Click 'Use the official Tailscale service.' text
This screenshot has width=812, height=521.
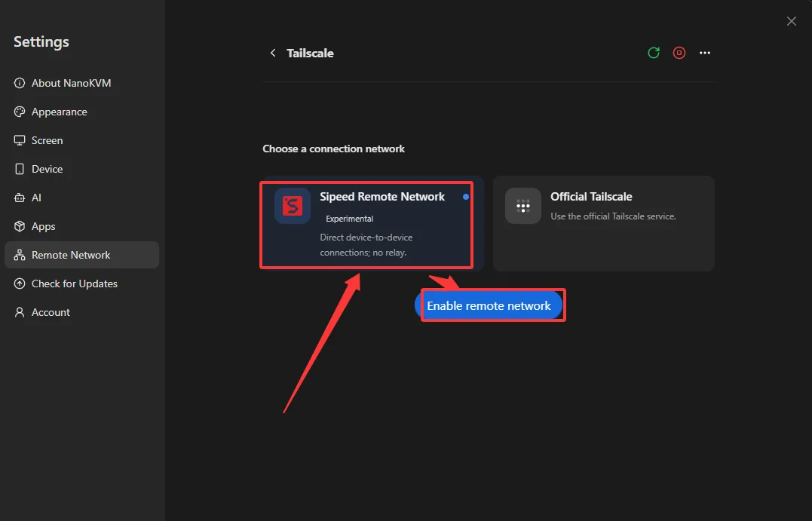(613, 216)
